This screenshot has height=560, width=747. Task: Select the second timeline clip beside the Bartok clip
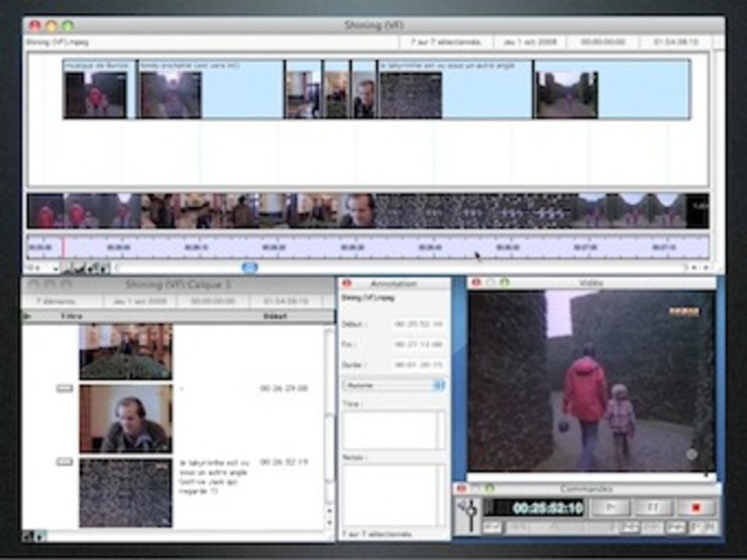coord(211,89)
